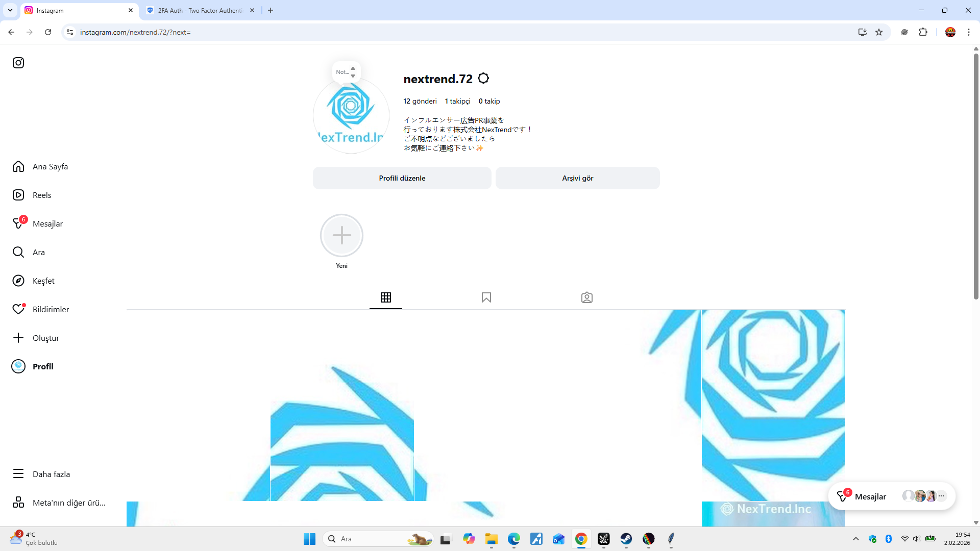Viewport: 980px width, 551px height.
Task: Open Mesajlar in the left sidebar
Action: click(37, 223)
